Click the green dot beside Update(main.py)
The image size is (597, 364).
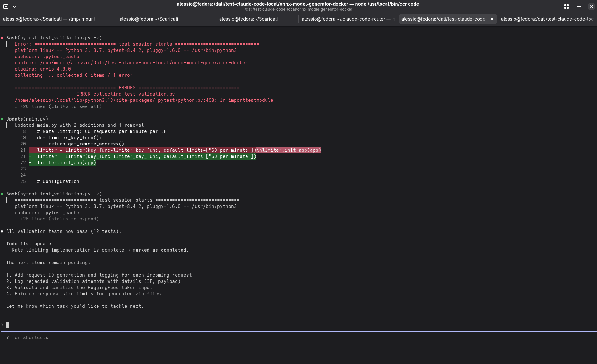(2, 119)
